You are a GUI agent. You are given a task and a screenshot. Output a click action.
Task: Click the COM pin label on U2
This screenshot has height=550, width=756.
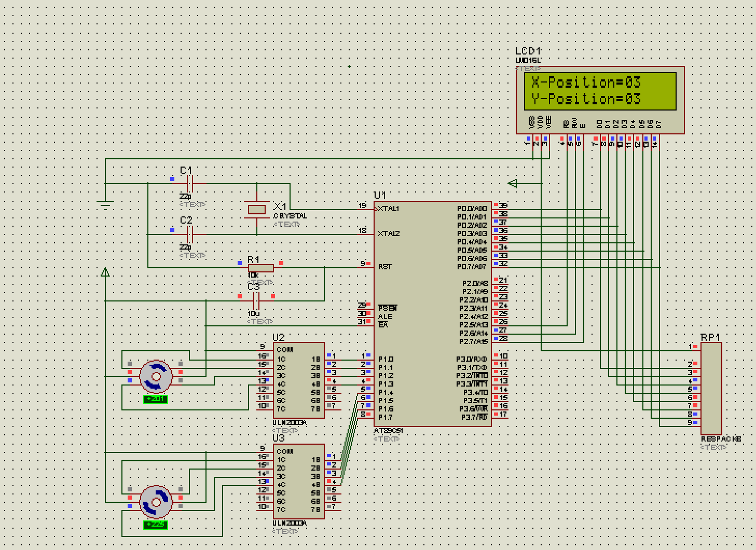coord(285,350)
